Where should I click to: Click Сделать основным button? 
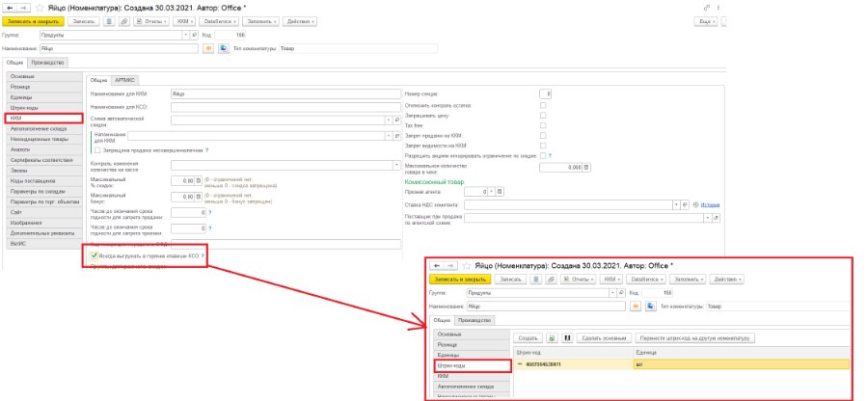(604, 337)
